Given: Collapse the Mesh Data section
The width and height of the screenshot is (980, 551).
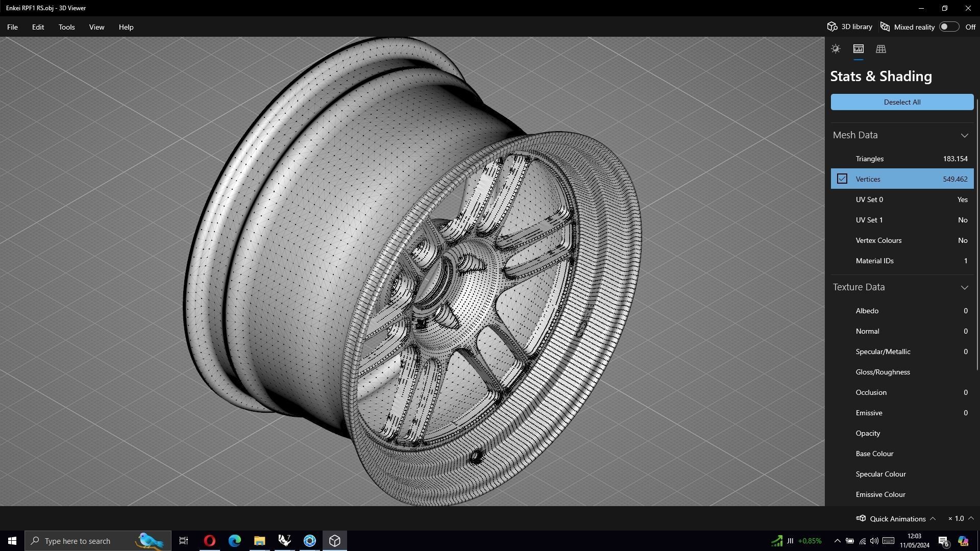Looking at the screenshot, I should tap(964, 135).
